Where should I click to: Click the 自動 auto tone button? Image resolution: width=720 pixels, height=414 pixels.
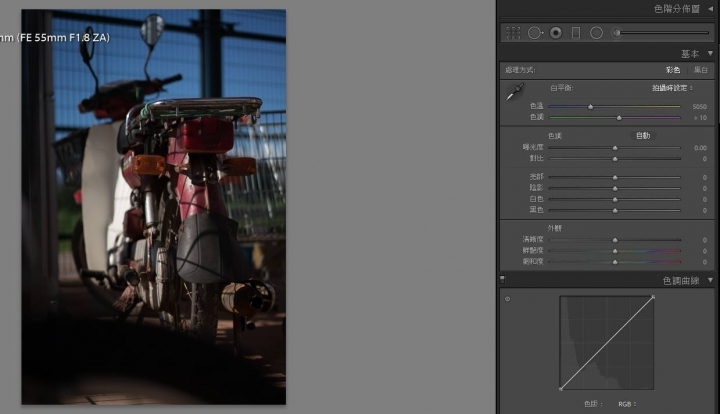[643, 135]
